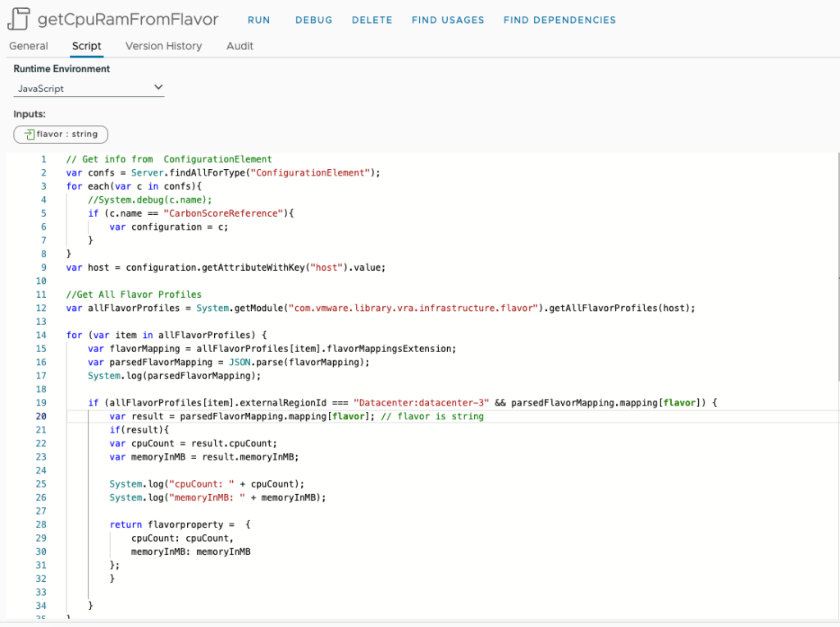This screenshot has height=627, width=840.
Task: Click line number 10 in the gutter
Action: click(x=41, y=281)
